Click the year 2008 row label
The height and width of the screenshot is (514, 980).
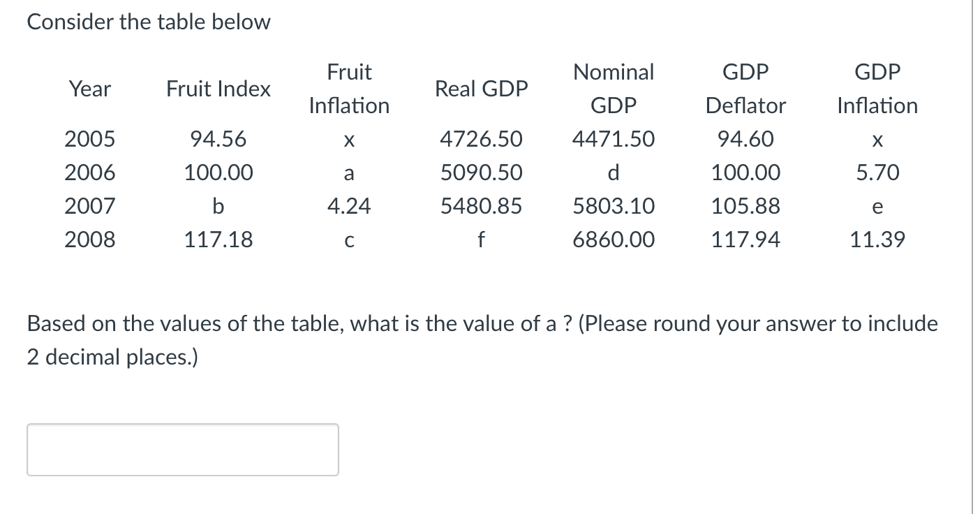coord(89,240)
